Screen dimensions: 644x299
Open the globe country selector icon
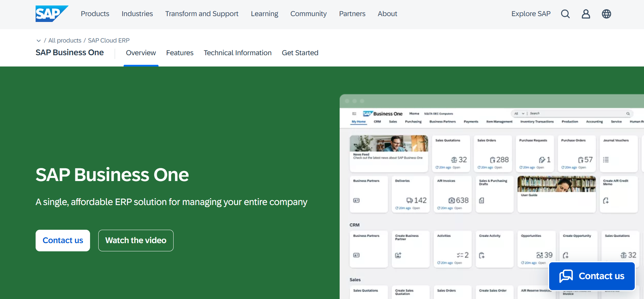click(x=606, y=14)
